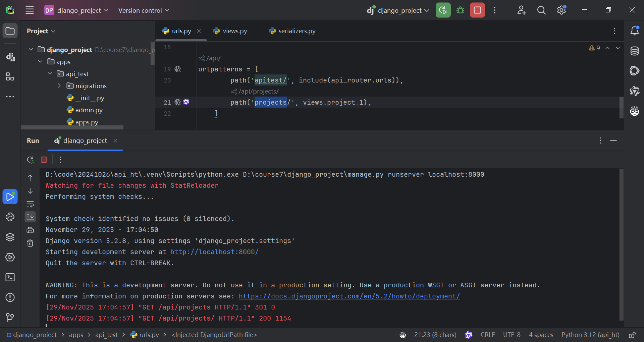Expand the migrations folder
Screen dimensions: 644x342
coord(59,86)
